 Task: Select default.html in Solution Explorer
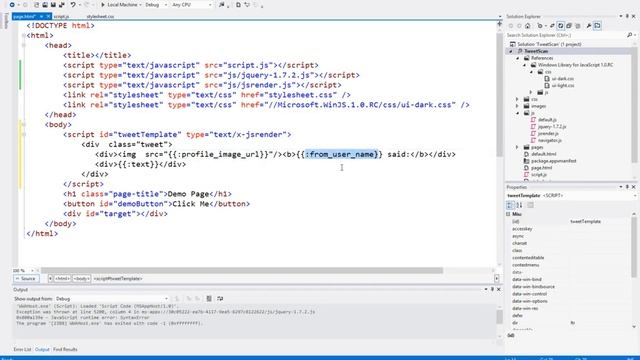[543, 154]
